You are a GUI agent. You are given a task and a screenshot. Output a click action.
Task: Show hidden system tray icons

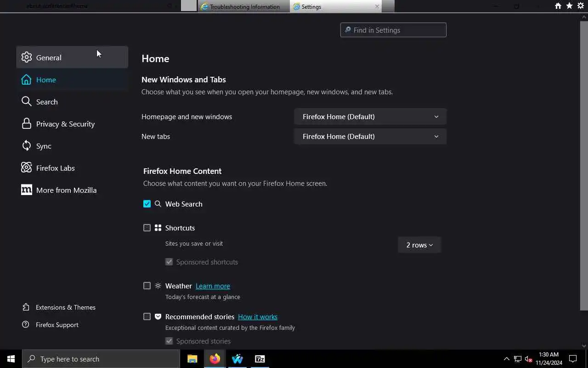[x=507, y=359]
